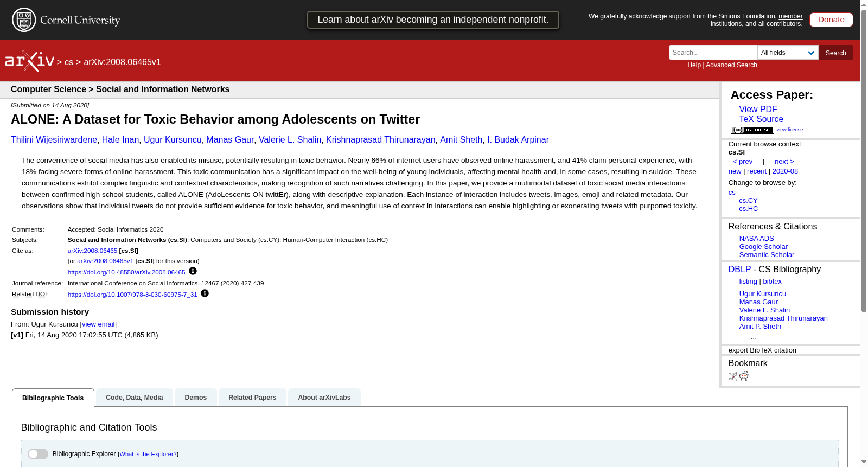
Task: Open Ugur Kursuncu's DBLP entry in the sidebar
Action: 763,294
